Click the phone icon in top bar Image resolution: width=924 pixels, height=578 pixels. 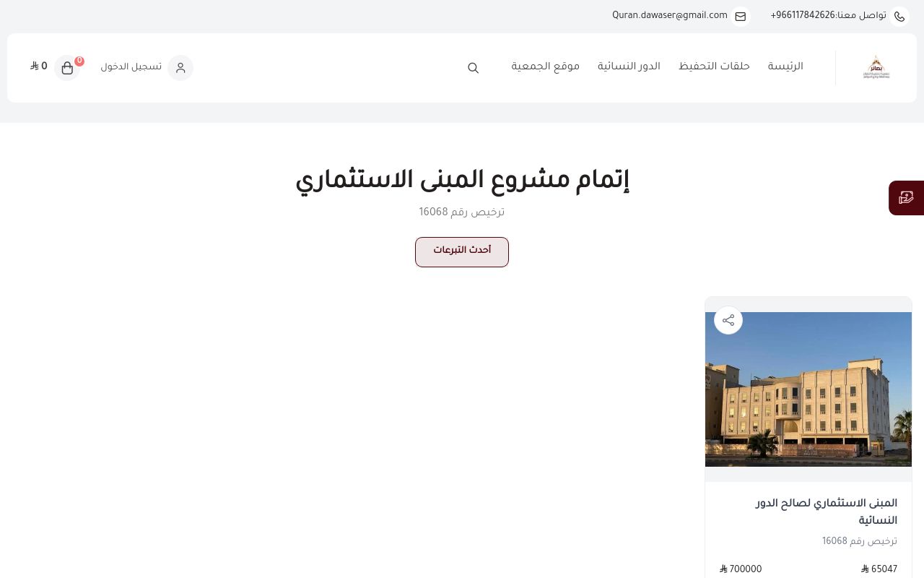click(899, 17)
